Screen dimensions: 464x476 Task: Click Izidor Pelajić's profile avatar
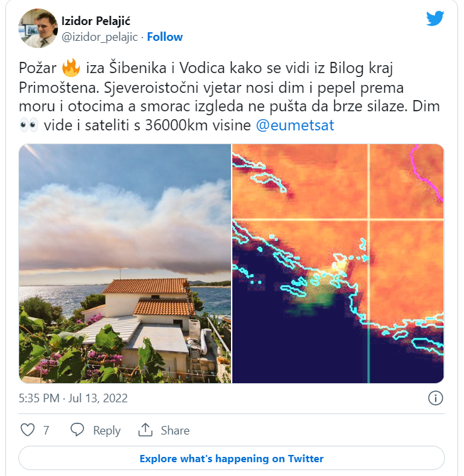click(x=38, y=28)
